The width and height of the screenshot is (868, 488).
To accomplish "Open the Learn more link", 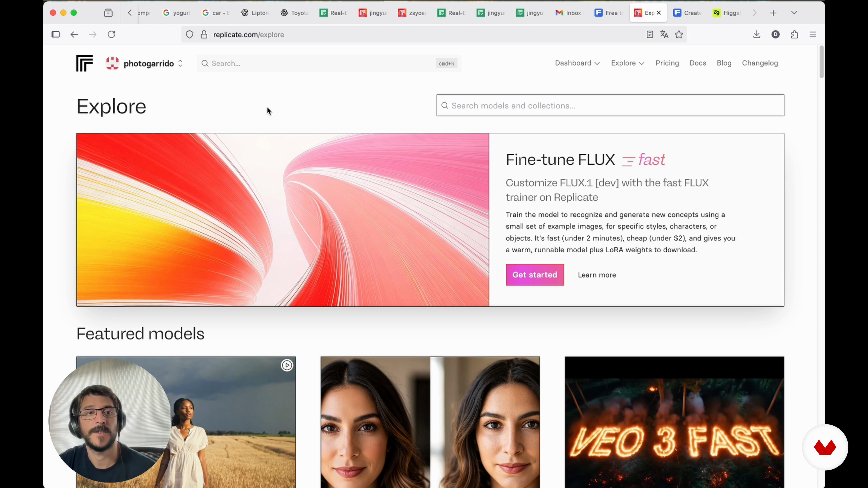I will pos(597,275).
